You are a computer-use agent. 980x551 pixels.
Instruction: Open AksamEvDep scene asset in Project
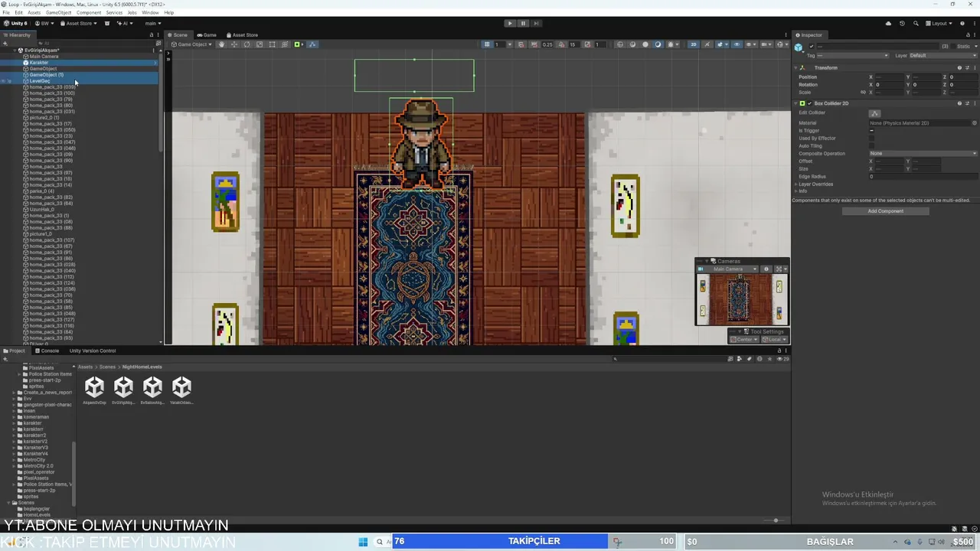click(94, 390)
